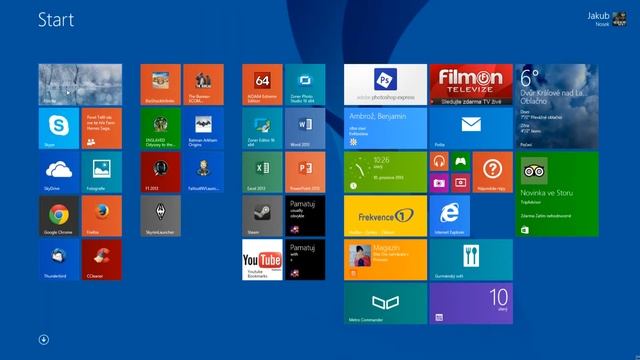This screenshot has width=640, height=360.
Task: Open the orange Magazín news tile
Action: (385, 260)
